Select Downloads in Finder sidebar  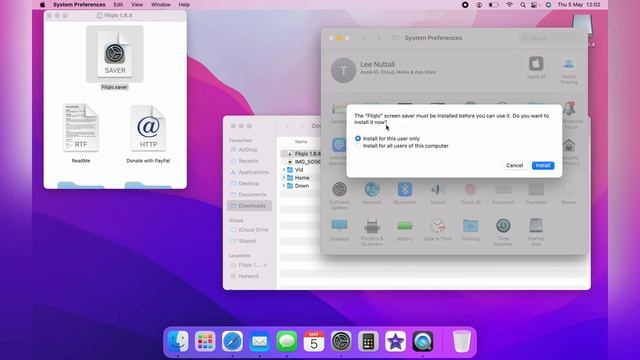(x=249, y=206)
